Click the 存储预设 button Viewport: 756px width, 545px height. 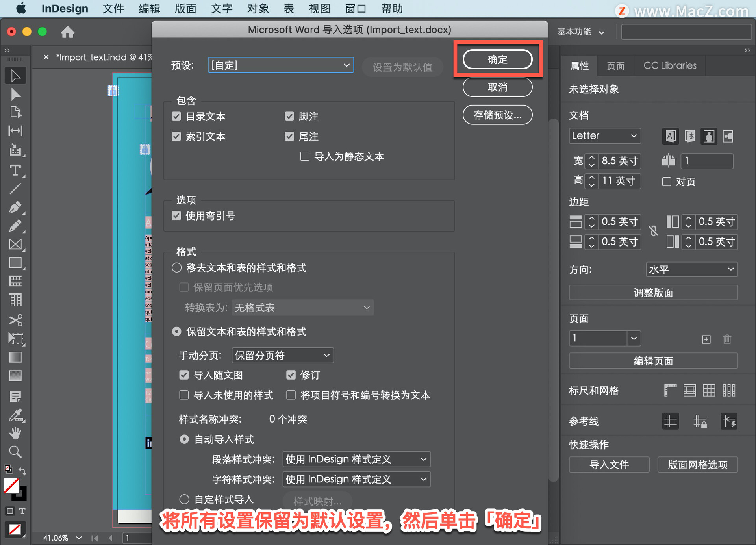tap(497, 115)
